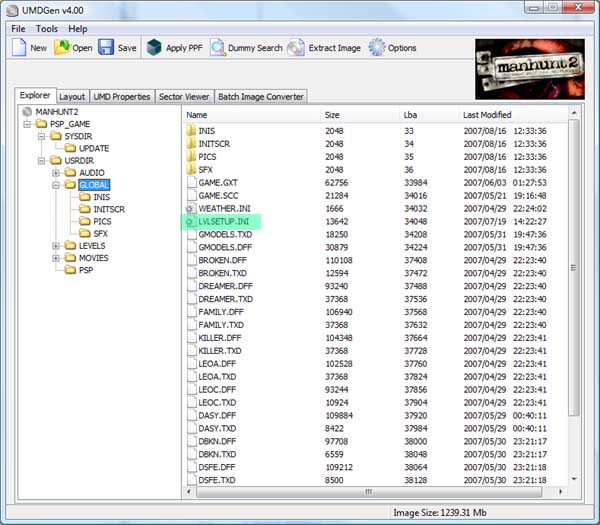Collapse the USRDIR tree node
Image resolution: width=600 pixels, height=525 pixels.
(41, 160)
